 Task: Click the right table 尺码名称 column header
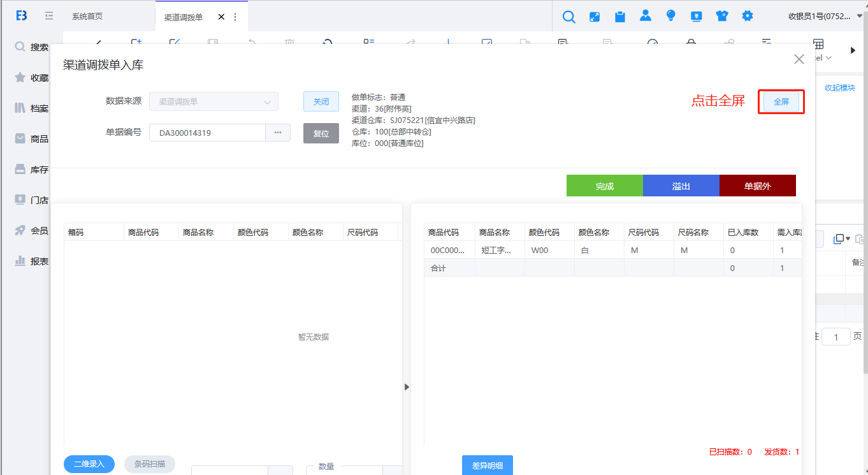699,232
